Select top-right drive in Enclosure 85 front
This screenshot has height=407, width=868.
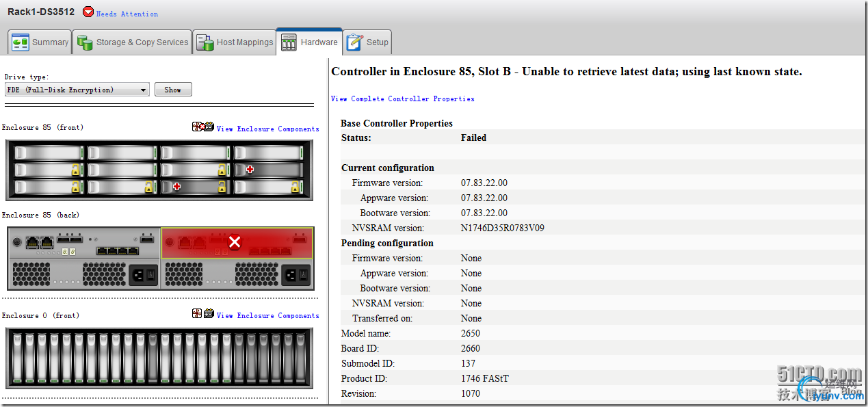tap(268, 153)
